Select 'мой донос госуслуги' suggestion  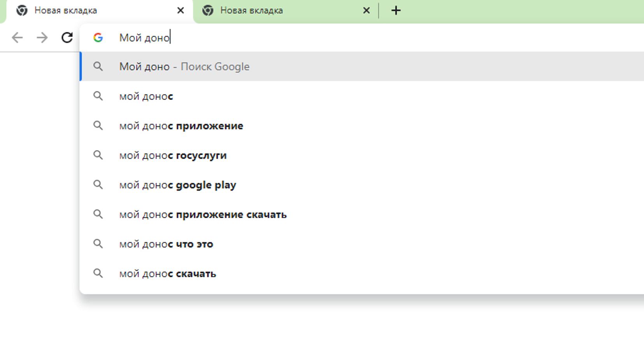pyautogui.click(x=173, y=155)
